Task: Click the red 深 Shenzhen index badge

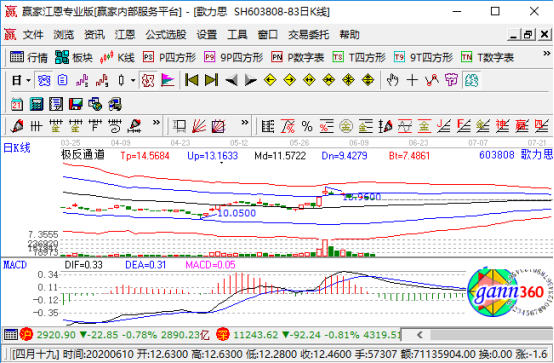Action: (223, 334)
